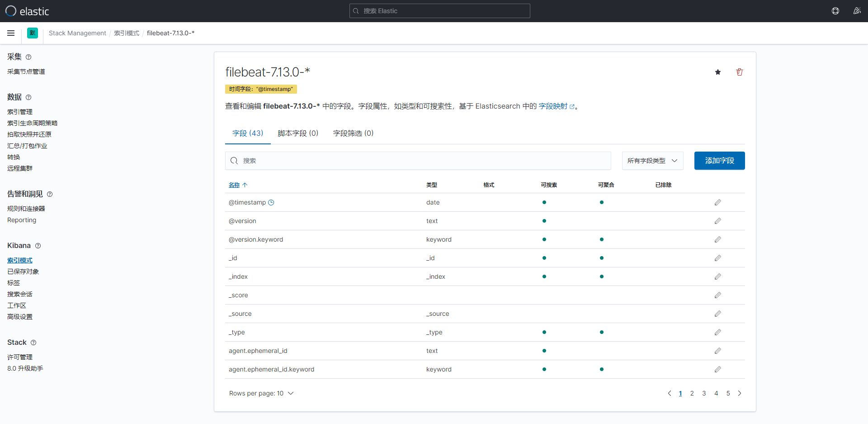Go to page 2 of fields
This screenshot has width=868, height=424.
click(x=692, y=393)
